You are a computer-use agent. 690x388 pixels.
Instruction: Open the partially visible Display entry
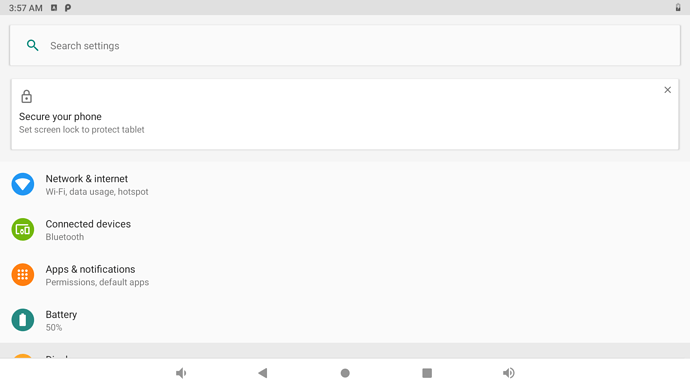[345, 351]
